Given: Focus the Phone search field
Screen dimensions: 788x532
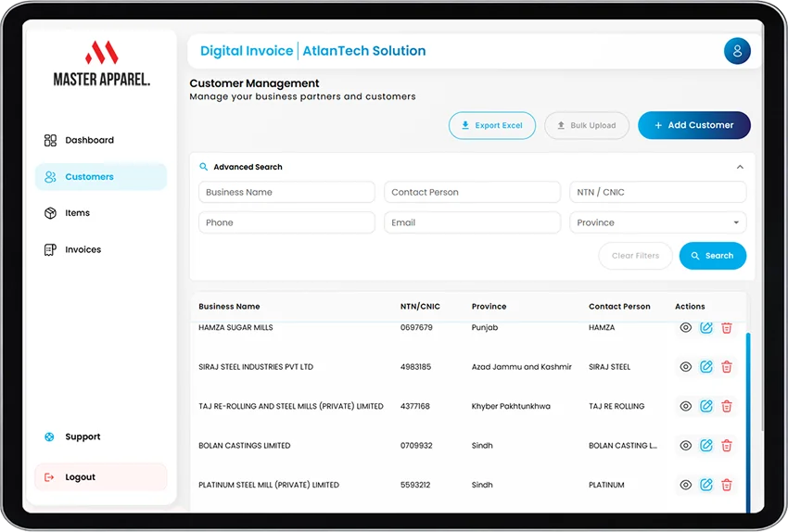Looking at the screenshot, I should (x=286, y=222).
